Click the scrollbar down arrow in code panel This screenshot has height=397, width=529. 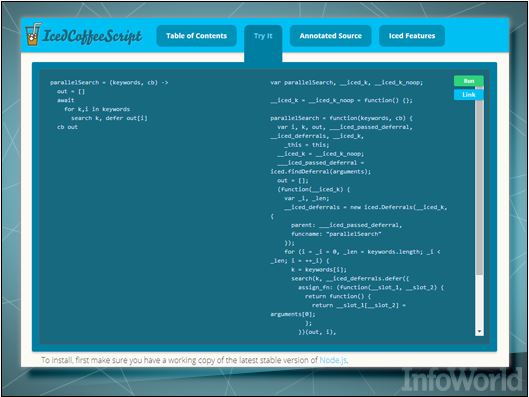(x=479, y=332)
